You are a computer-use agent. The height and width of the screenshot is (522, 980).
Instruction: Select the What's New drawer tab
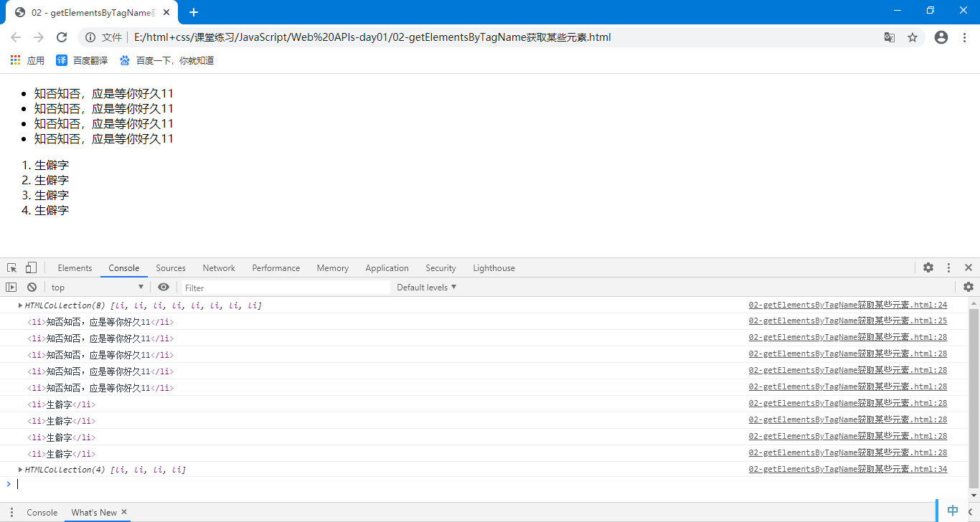pos(94,512)
